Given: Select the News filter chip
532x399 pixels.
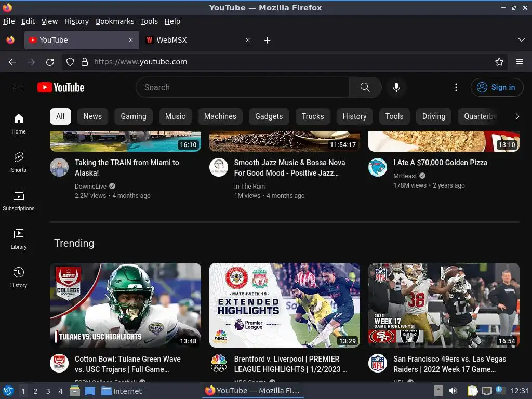Looking at the screenshot, I should (92, 116).
